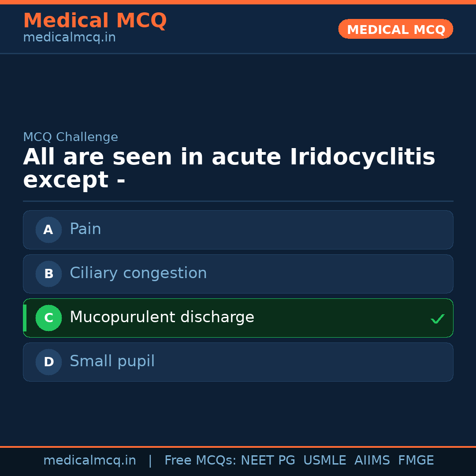Open the medicalmcq.in link in footer
The height and width of the screenshot is (476, 476).
[89, 461]
